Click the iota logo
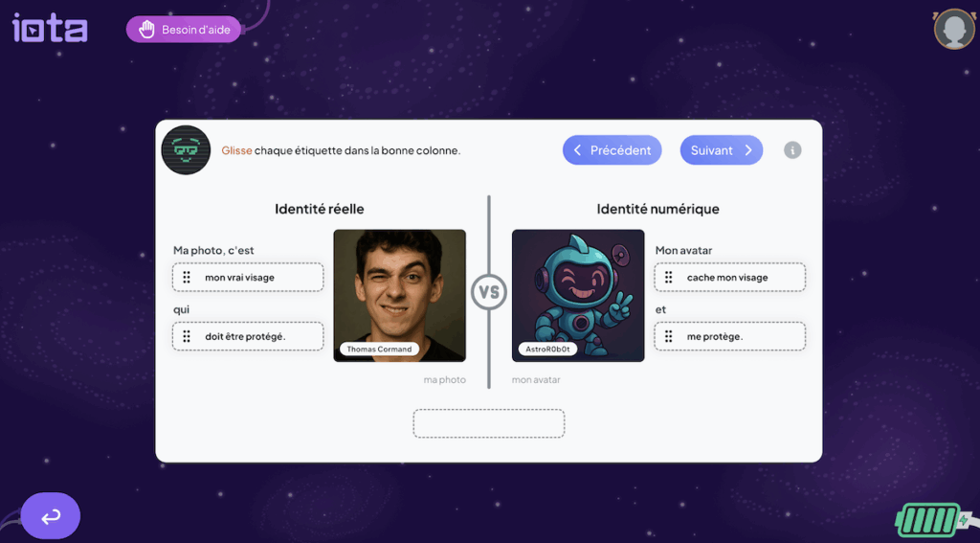Viewport: 980px width, 543px height. pos(50,28)
